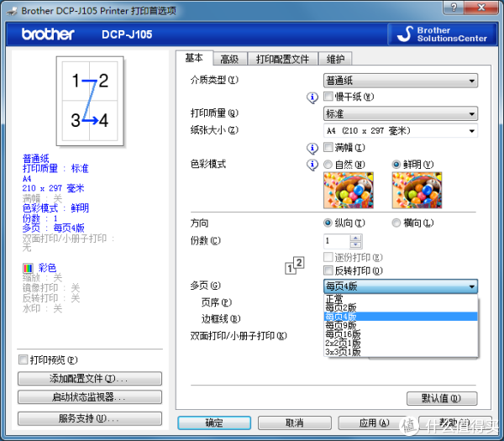Switch to the 打印配置文件 tab
The image size is (504, 441).
point(282,59)
